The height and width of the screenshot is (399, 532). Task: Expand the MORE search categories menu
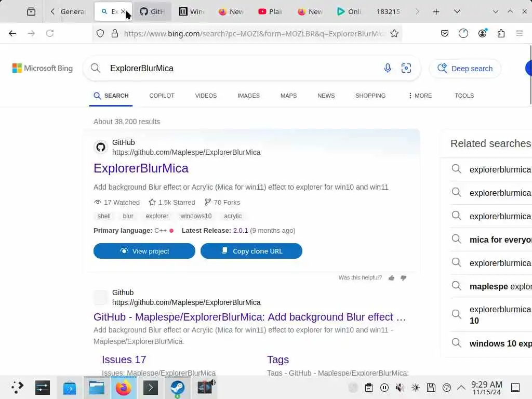420,96
